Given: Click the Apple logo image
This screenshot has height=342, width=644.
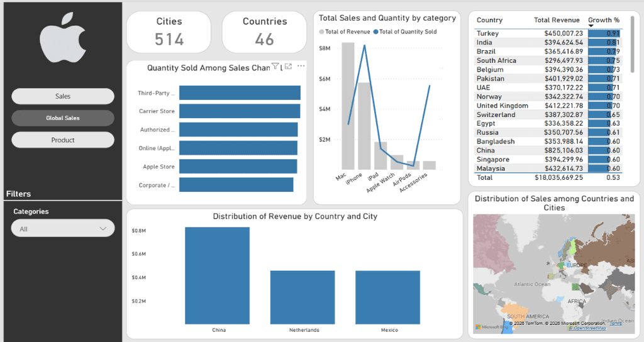Looking at the screenshot, I should pos(62,37).
